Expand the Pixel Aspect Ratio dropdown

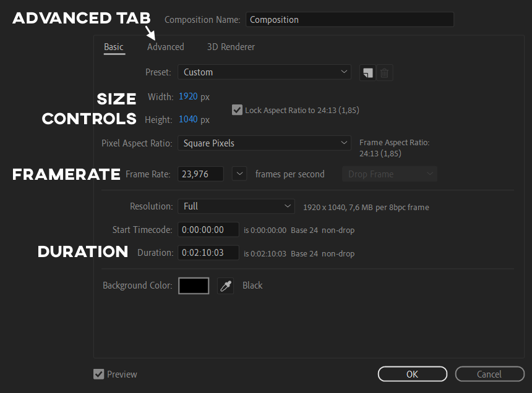coord(264,143)
